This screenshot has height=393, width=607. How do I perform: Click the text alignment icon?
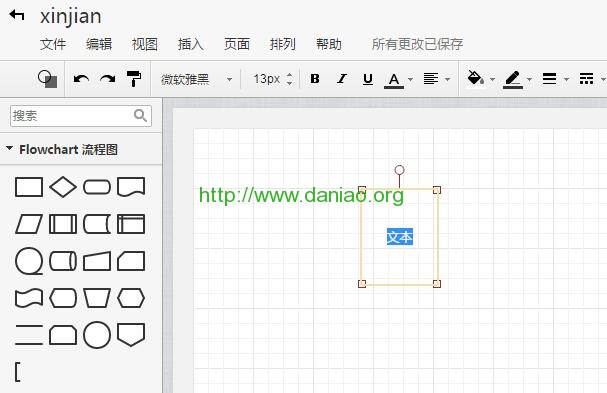click(431, 79)
